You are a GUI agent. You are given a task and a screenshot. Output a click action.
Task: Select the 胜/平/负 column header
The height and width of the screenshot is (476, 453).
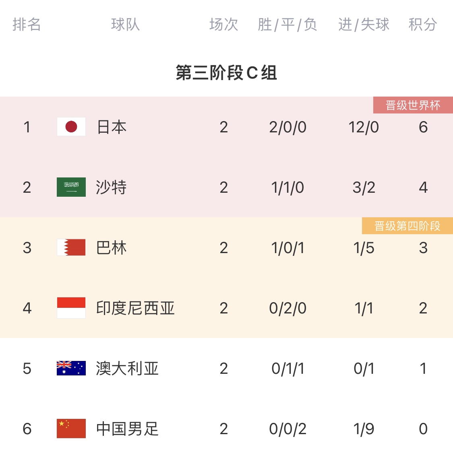[x=288, y=25]
